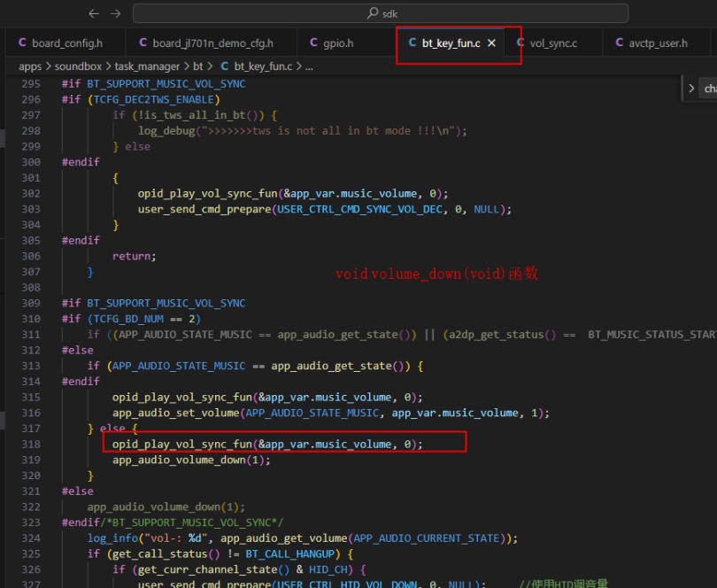
Task: Click the bt breadcrumb folder
Action: [197, 66]
